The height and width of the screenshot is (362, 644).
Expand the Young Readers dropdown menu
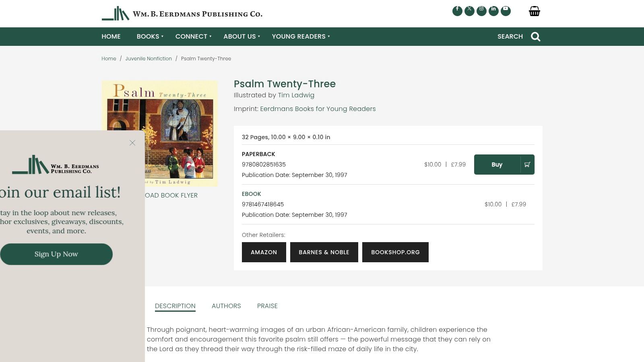click(x=301, y=37)
